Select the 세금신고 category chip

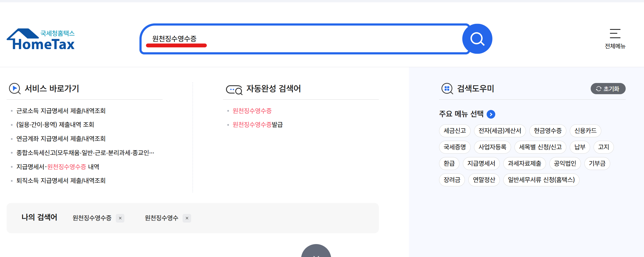pyautogui.click(x=454, y=131)
